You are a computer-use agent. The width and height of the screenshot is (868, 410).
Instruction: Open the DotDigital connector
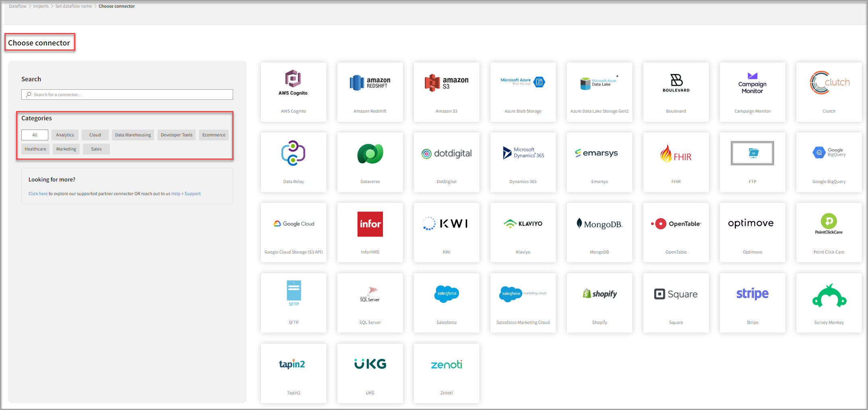446,163
